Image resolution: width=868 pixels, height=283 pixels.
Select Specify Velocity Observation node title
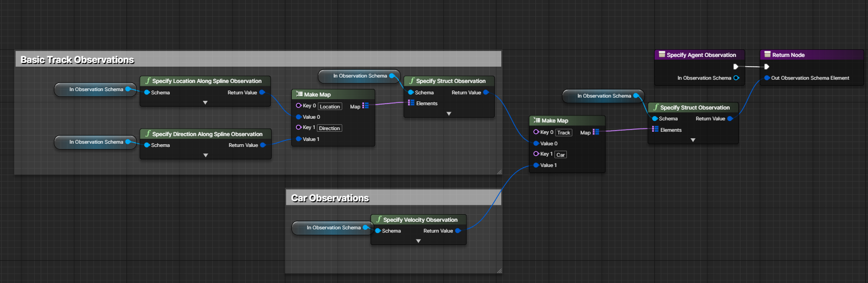click(419, 220)
